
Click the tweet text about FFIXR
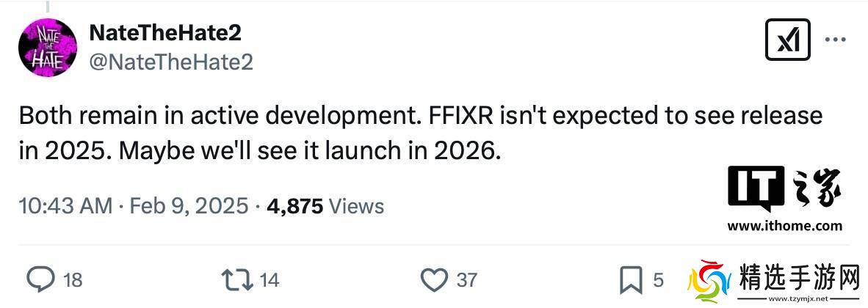pyautogui.click(x=420, y=133)
